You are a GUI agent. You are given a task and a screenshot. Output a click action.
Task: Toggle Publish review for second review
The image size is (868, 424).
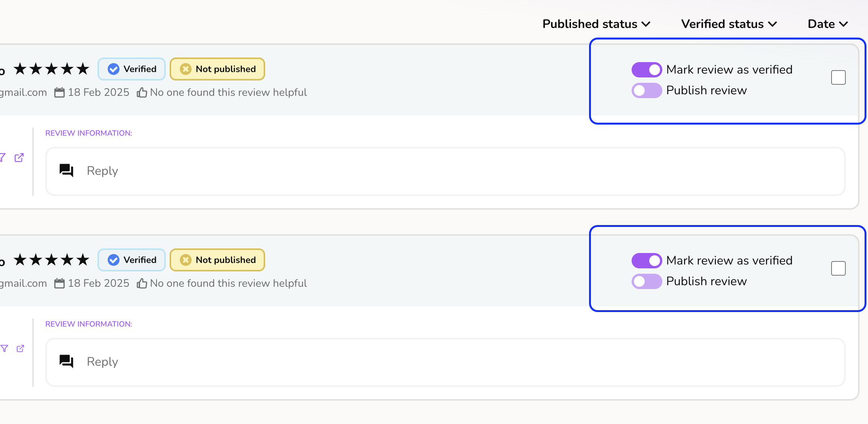pyautogui.click(x=645, y=281)
